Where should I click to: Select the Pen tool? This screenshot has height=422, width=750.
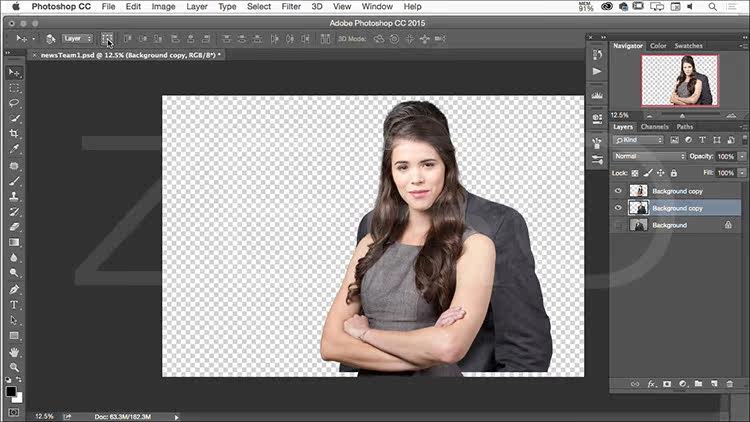tap(14, 289)
